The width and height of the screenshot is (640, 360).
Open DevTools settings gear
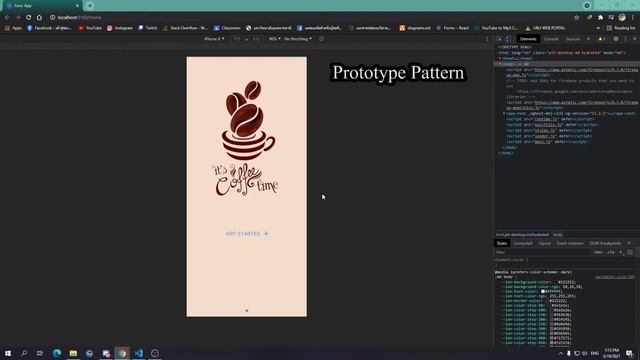pos(616,39)
